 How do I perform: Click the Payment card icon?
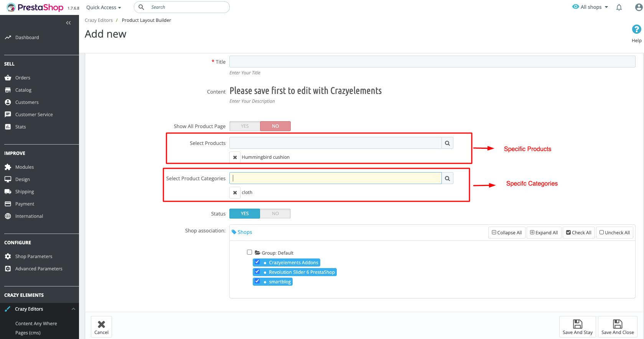(x=8, y=204)
